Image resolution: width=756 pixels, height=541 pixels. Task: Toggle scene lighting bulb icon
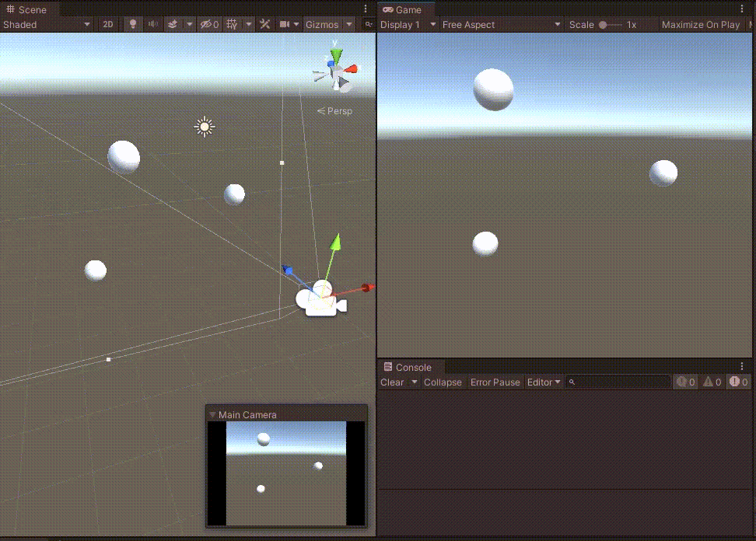(132, 25)
